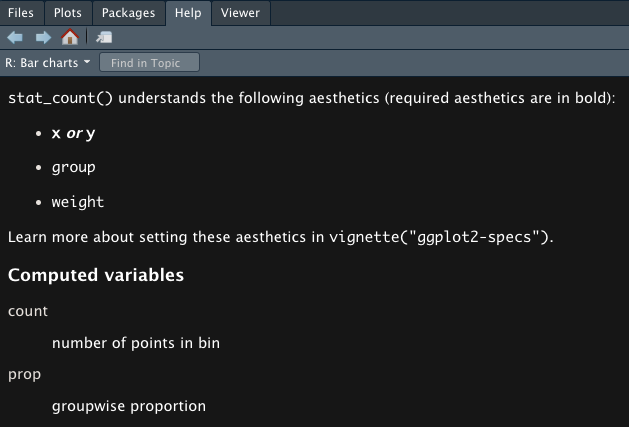Switch to the Files tab
The height and width of the screenshot is (427, 629).
tap(21, 13)
